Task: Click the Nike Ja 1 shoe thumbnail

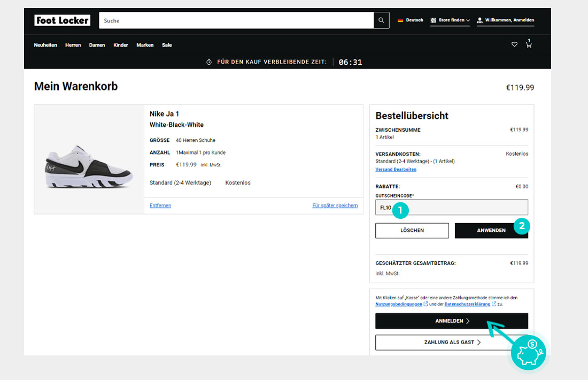Action: tap(89, 159)
